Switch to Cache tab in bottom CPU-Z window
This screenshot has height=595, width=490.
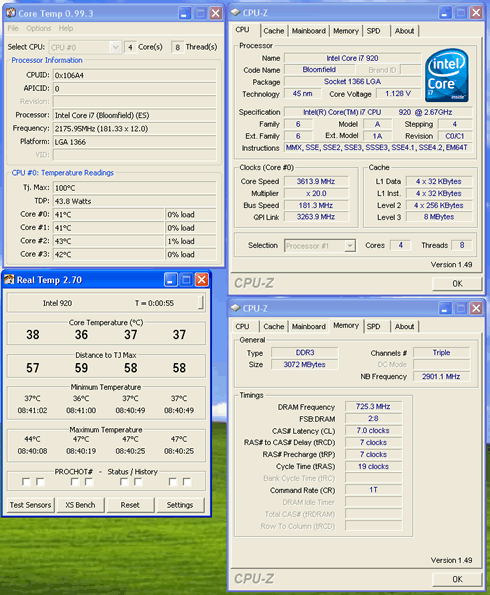click(x=274, y=326)
